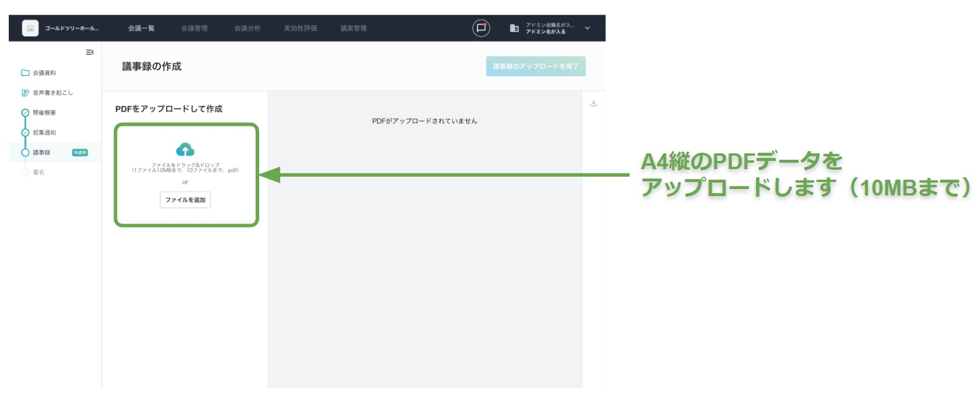The height and width of the screenshot is (398, 980).
Task: Click the 議事録の作成 page title
Action: click(x=152, y=66)
